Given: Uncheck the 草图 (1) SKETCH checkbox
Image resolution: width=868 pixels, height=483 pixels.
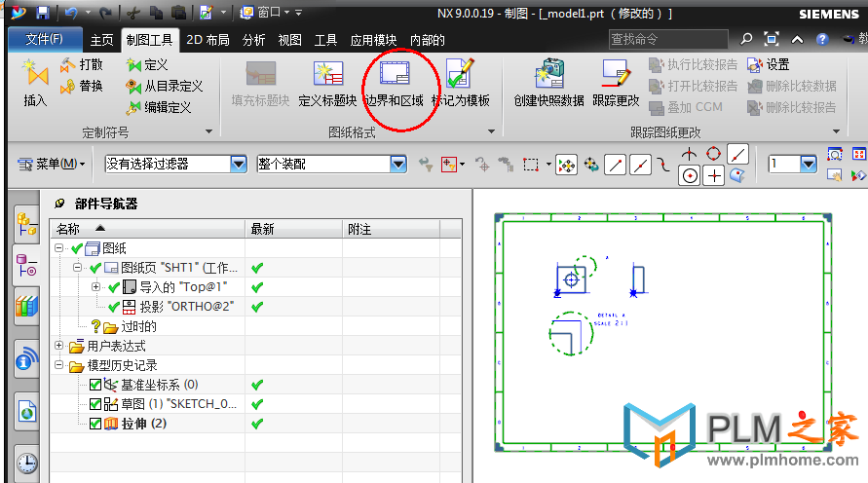Looking at the screenshot, I should (95, 404).
